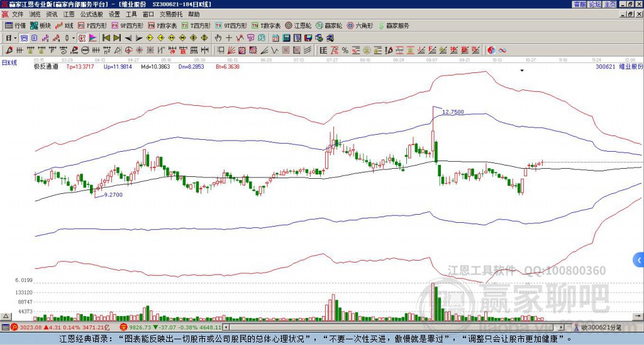
Task: Open the 资讯 menu
Action: [52, 14]
